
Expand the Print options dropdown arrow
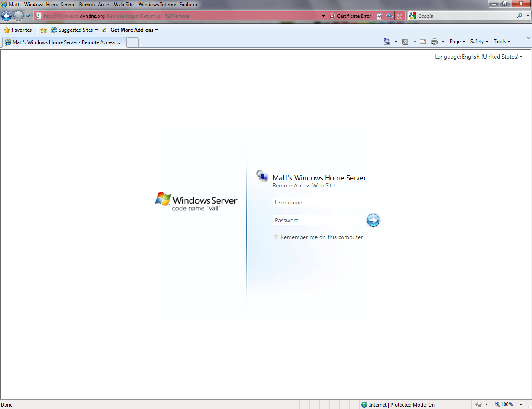[x=443, y=42]
